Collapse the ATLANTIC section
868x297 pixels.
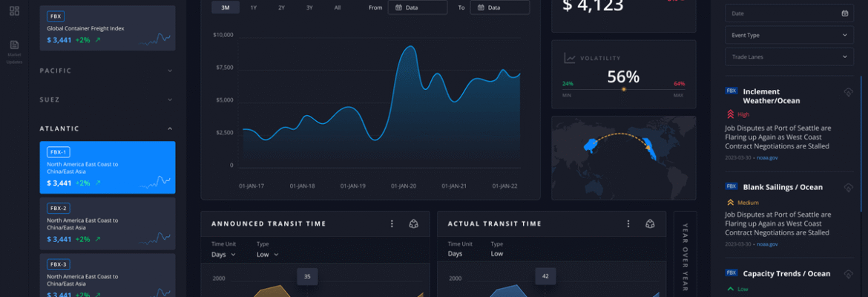(x=108, y=128)
